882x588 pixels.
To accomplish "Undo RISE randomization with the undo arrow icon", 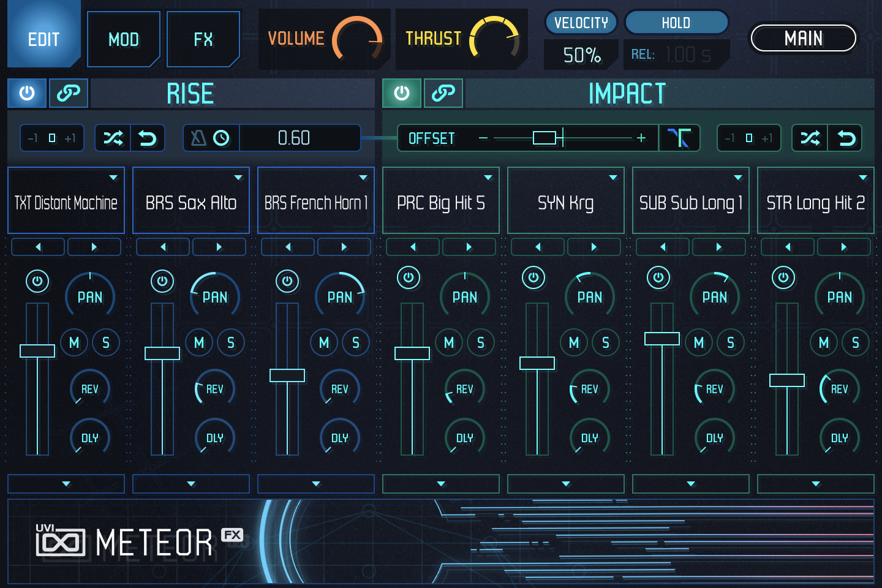I will [x=147, y=138].
